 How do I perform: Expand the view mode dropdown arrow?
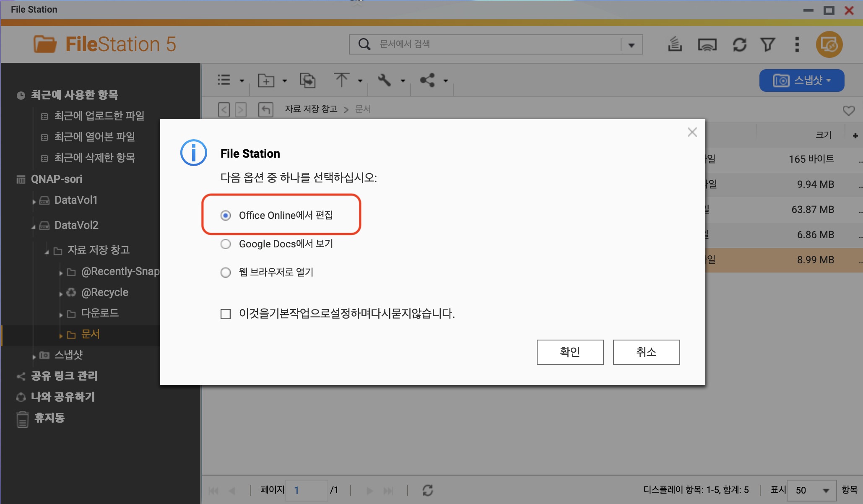(242, 81)
